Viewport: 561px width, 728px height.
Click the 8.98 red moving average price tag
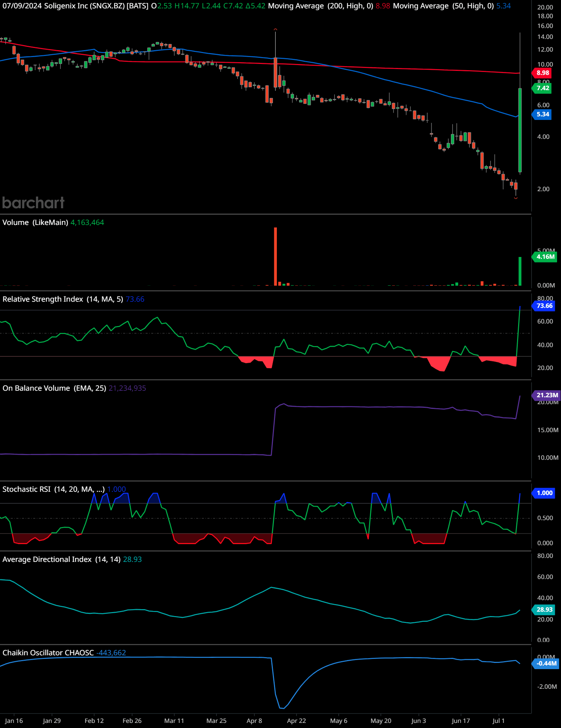click(x=542, y=73)
